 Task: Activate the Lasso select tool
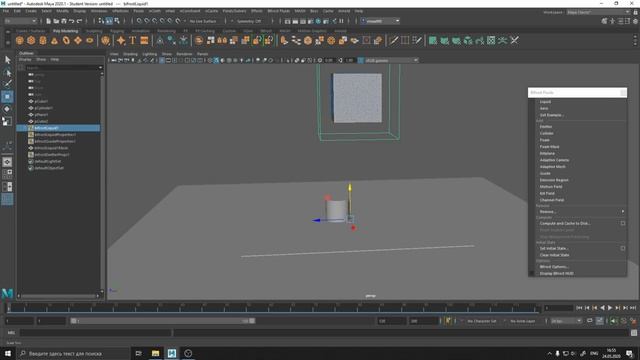(7, 73)
